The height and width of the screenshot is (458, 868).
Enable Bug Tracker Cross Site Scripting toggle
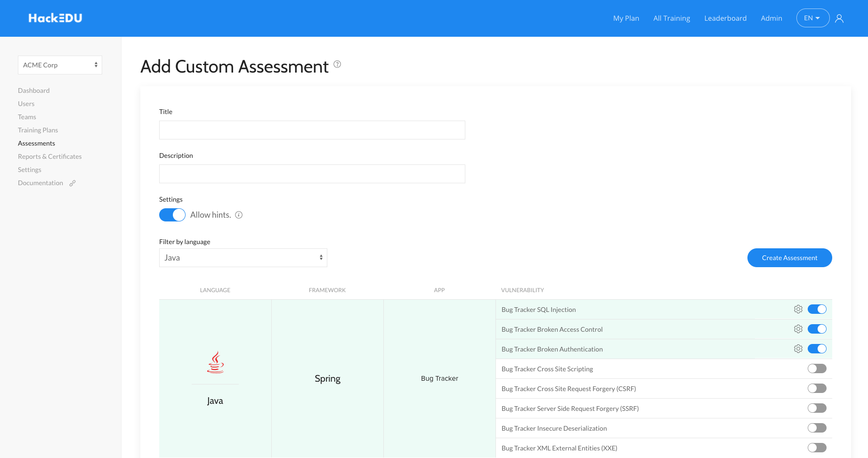pos(817,368)
